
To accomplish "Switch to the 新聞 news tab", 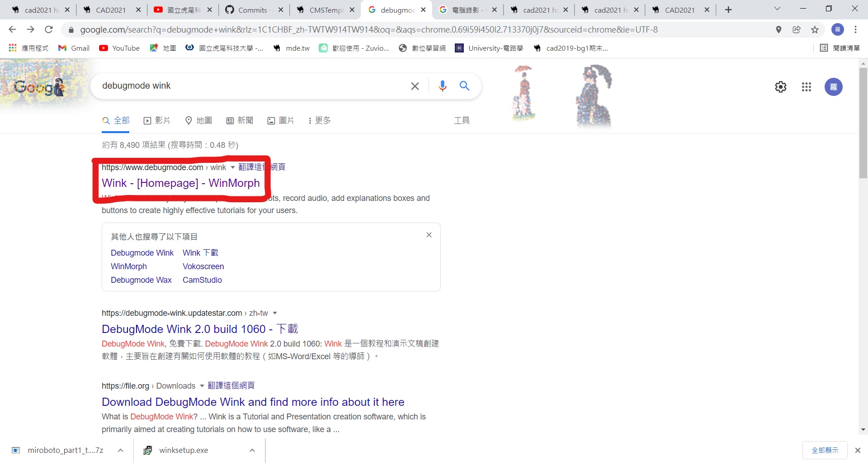I will (240, 121).
